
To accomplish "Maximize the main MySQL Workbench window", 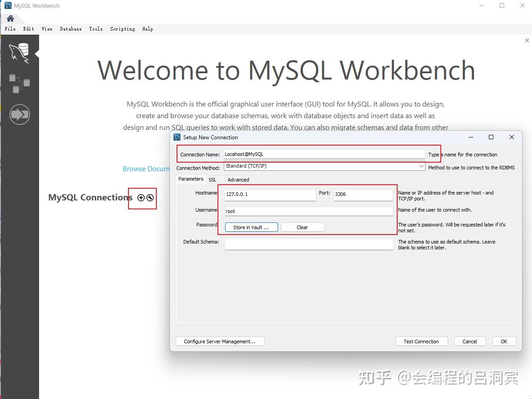I will (502, 5).
